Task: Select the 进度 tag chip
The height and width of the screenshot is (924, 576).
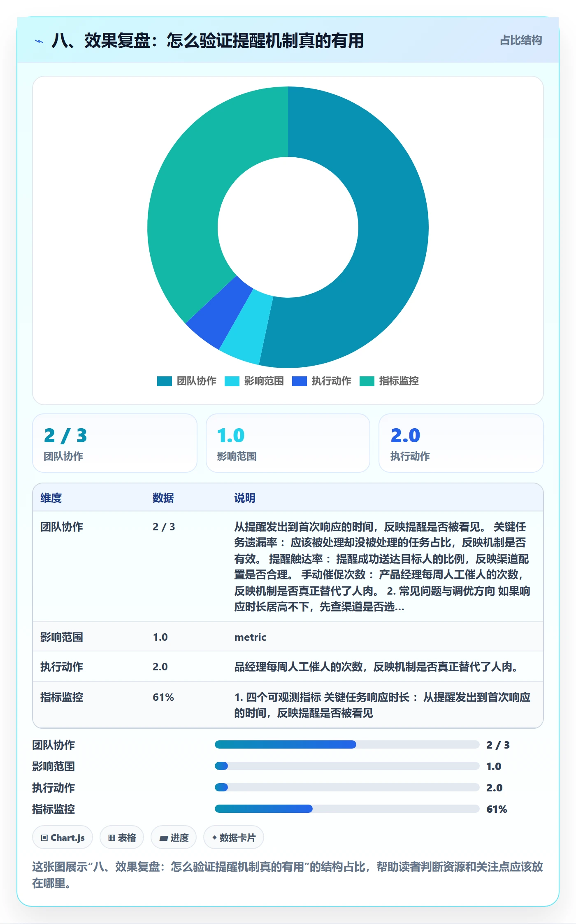Action: pyautogui.click(x=174, y=838)
